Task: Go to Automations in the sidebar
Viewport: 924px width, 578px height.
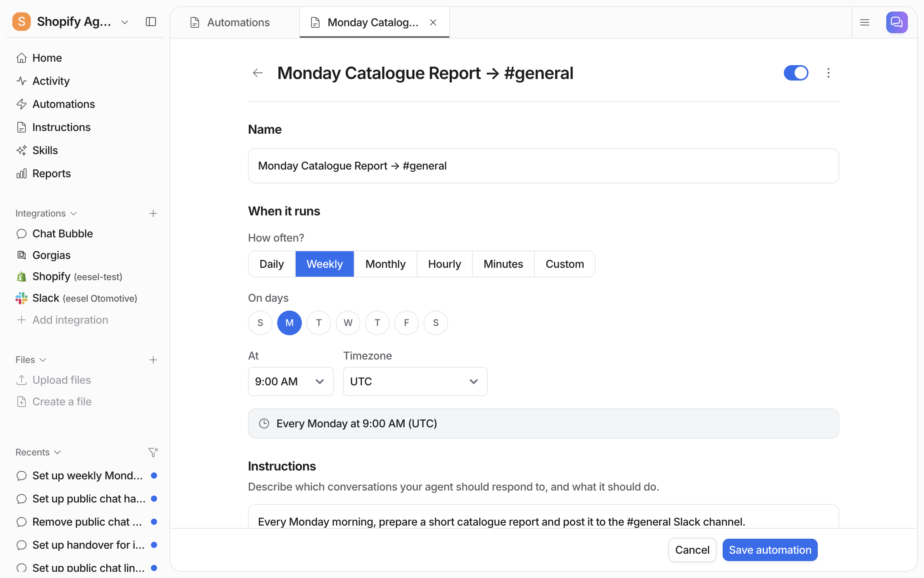Action: coord(64,104)
